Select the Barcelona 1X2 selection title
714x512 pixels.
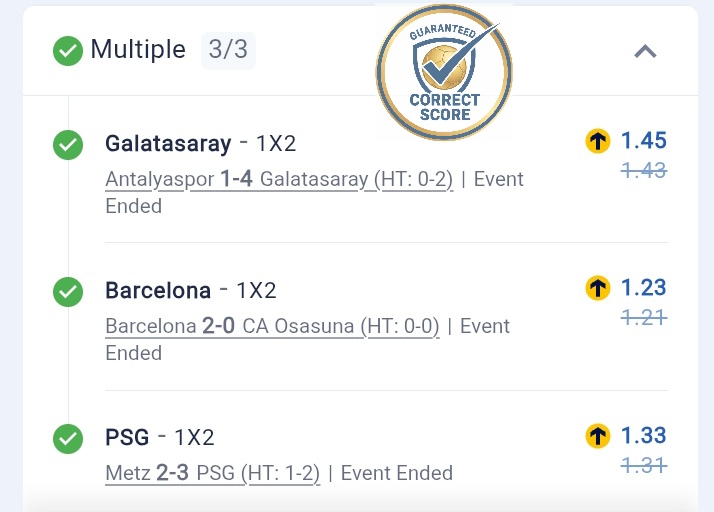190,291
